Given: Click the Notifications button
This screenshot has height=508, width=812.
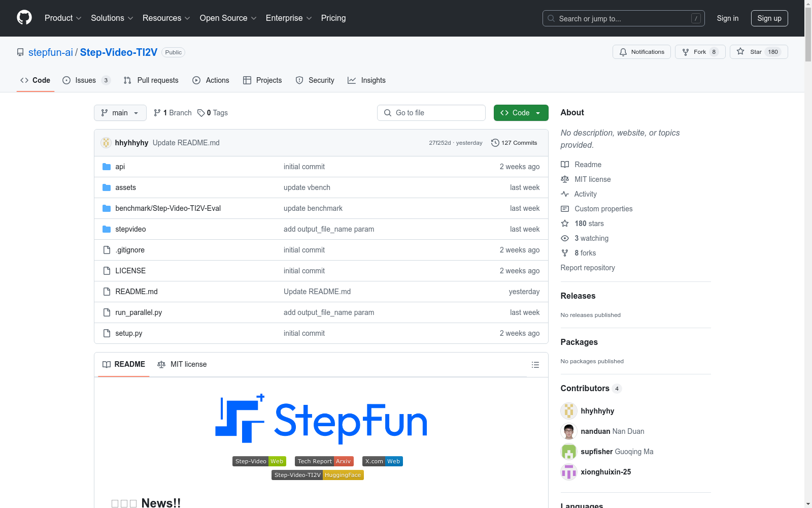Looking at the screenshot, I should click(x=641, y=52).
